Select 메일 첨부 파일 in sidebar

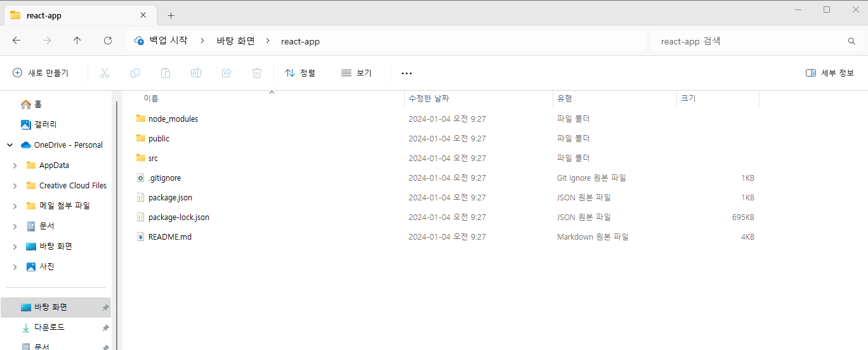[58, 205]
